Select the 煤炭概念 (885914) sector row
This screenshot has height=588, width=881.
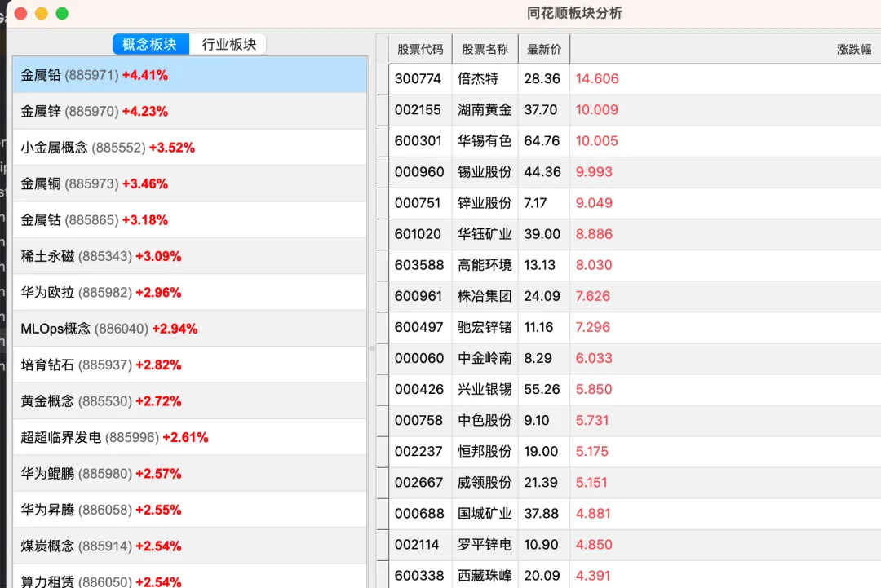click(x=190, y=546)
